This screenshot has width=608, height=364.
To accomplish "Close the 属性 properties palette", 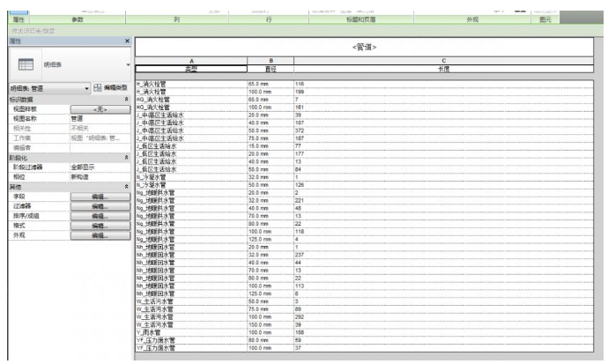I will (127, 41).
